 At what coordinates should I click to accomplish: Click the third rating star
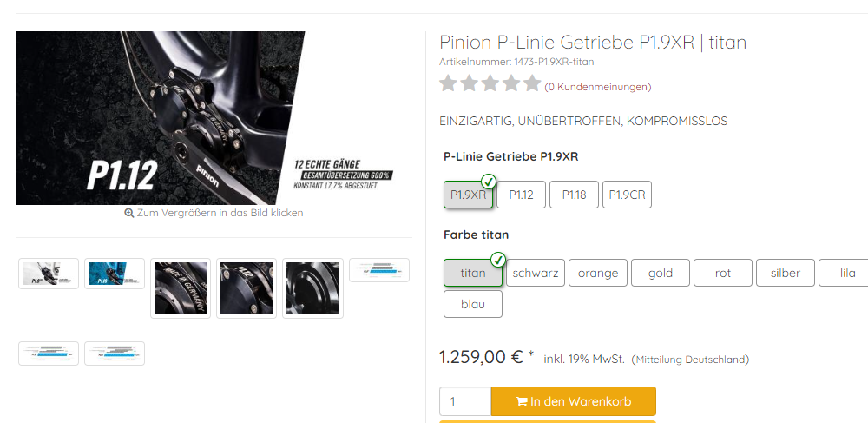(x=490, y=83)
